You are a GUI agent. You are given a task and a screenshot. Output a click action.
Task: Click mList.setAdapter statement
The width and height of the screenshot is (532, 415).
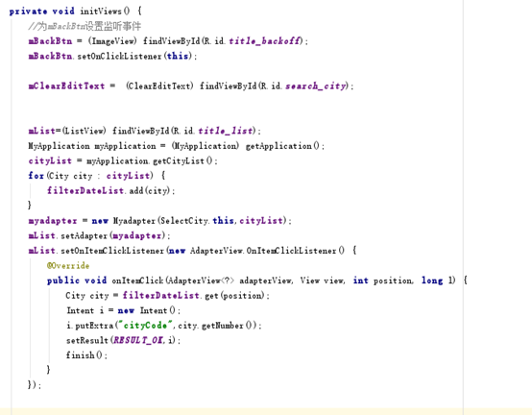pyautogui.click(x=99, y=235)
